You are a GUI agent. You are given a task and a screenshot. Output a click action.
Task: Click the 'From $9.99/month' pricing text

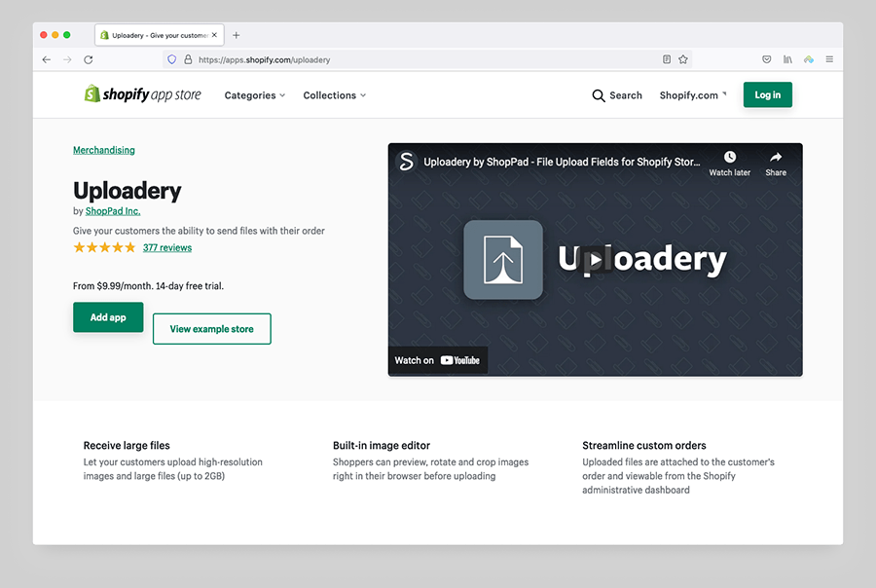[148, 286]
